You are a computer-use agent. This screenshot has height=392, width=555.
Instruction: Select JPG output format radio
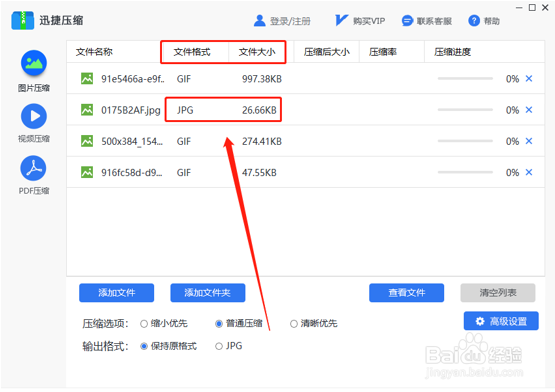click(x=219, y=346)
